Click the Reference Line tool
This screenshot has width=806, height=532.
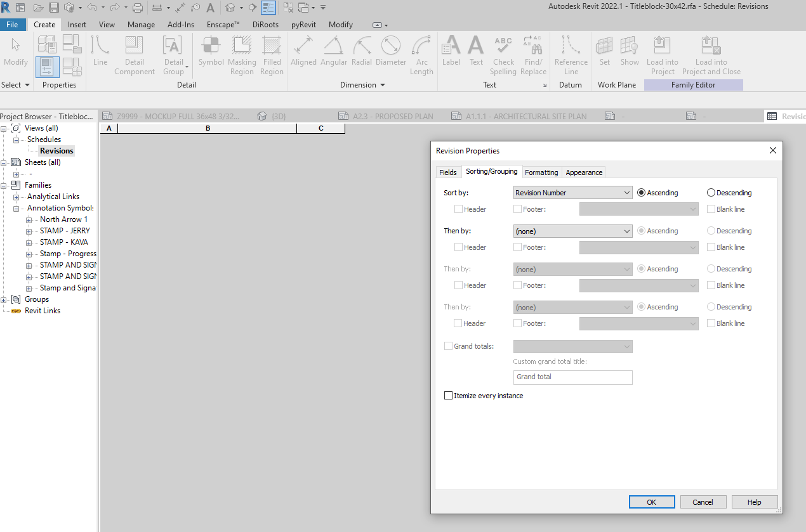[571, 56]
